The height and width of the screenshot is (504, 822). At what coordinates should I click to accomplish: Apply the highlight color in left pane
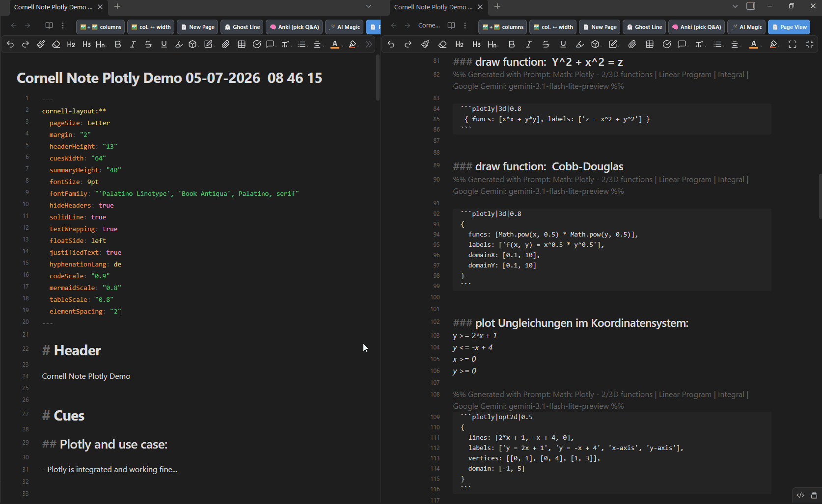pos(354,45)
